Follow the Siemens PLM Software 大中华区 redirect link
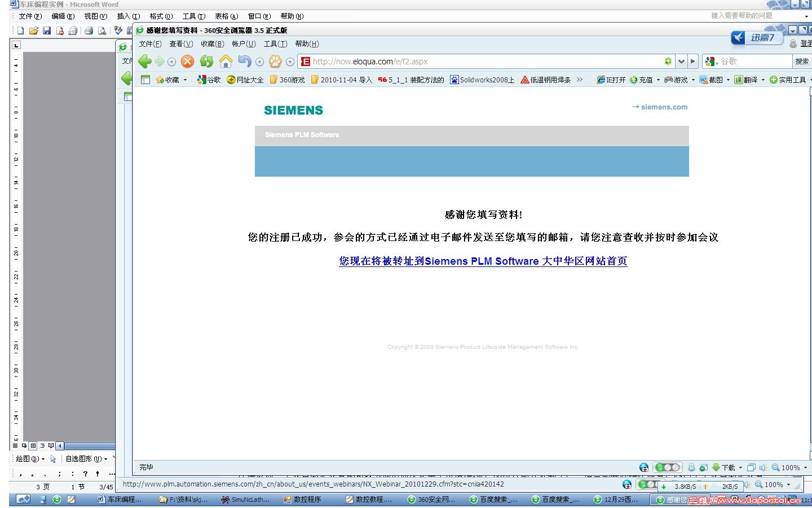 click(483, 261)
